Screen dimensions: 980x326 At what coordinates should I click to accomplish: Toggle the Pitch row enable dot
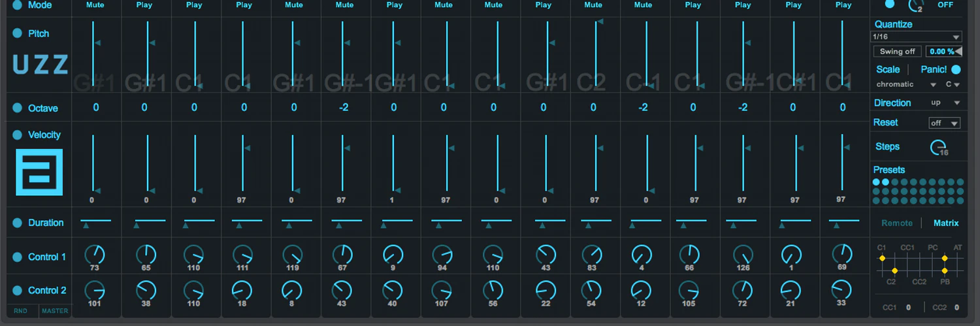[17, 33]
